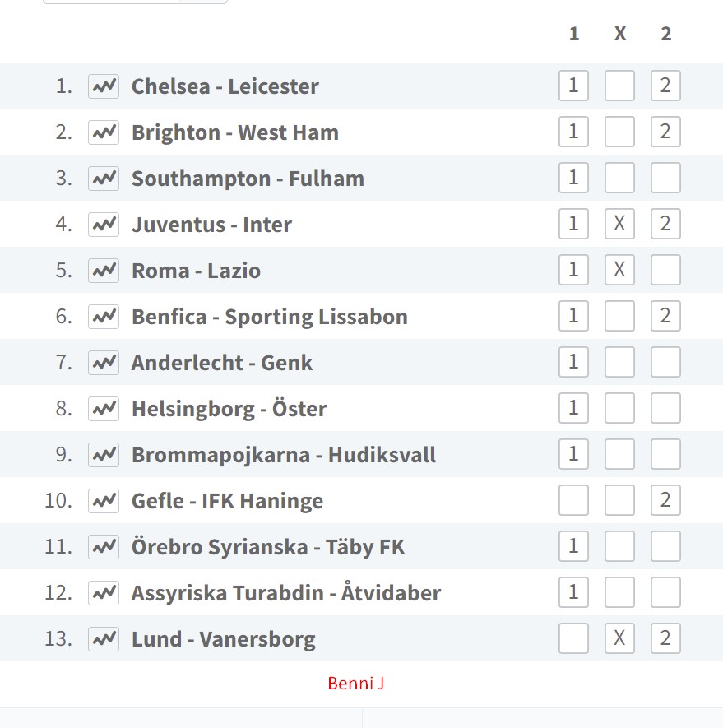Check the 1 box for Gefle - IFK Haninge

tap(573, 500)
